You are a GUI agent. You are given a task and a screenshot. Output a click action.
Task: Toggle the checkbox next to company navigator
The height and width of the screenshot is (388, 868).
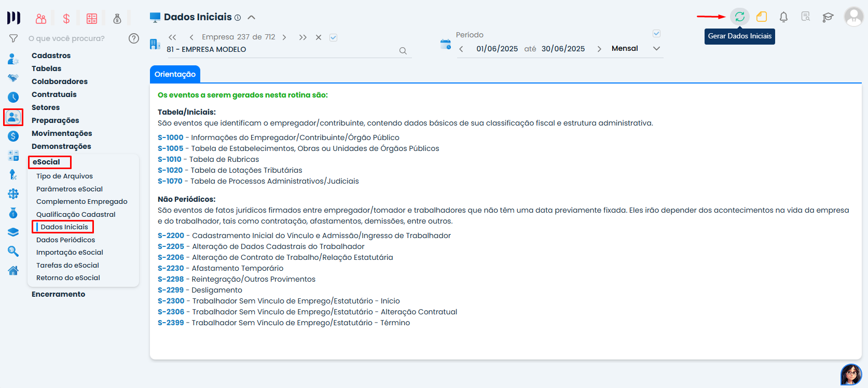[x=334, y=37]
